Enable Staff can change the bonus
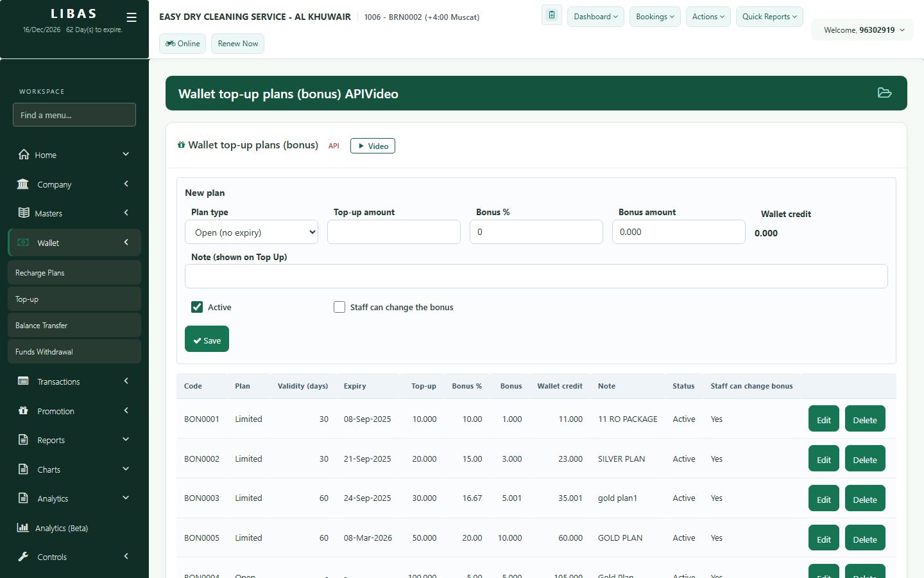This screenshot has width=924, height=578. tap(339, 307)
